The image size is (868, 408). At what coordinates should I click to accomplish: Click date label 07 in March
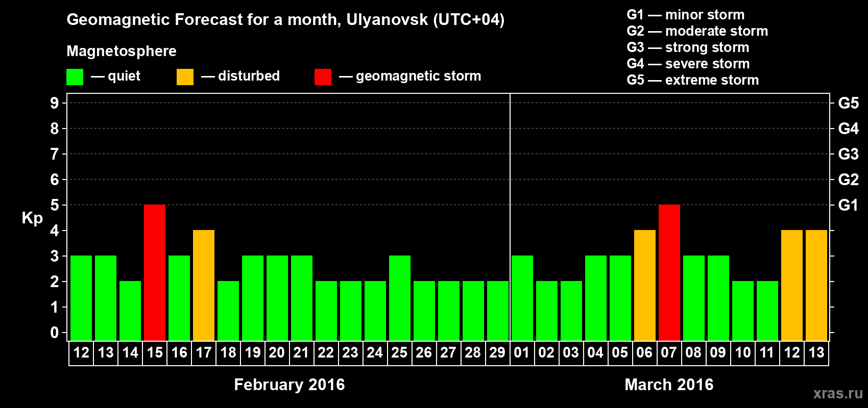coord(669,353)
